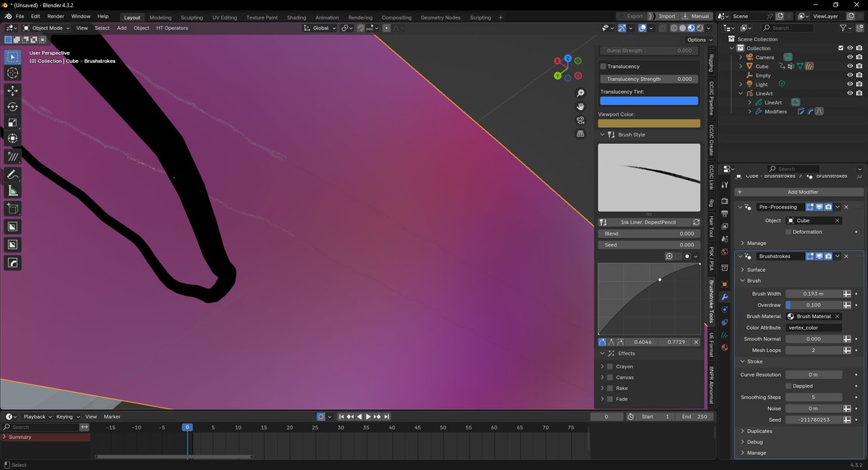Open the Outliner filter funnel
Screen dimensions: 868x470
843,27
